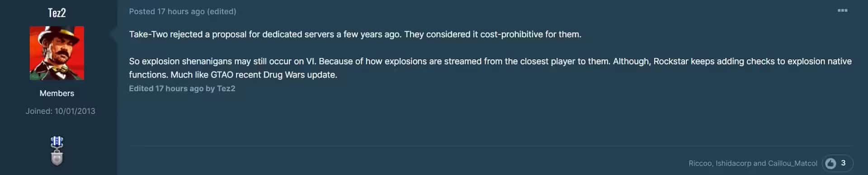Open Riccoo's profile from the reactions list
Screen dimensions: 868x175
click(700, 163)
